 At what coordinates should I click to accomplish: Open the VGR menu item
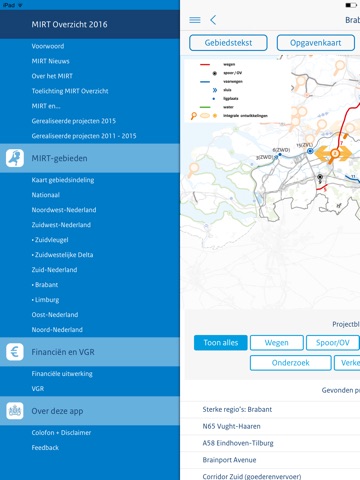point(38,389)
